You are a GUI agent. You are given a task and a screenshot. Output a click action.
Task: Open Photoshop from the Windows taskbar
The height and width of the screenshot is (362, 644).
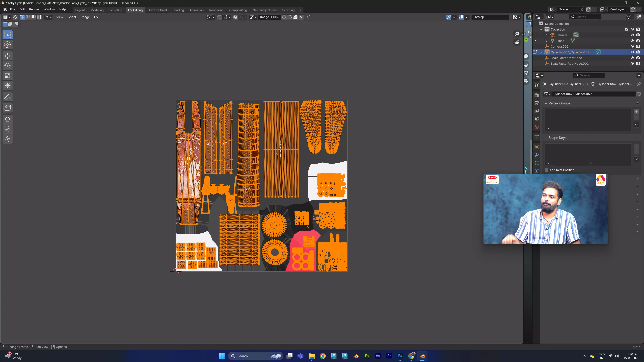pyautogui.click(x=400, y=356)
